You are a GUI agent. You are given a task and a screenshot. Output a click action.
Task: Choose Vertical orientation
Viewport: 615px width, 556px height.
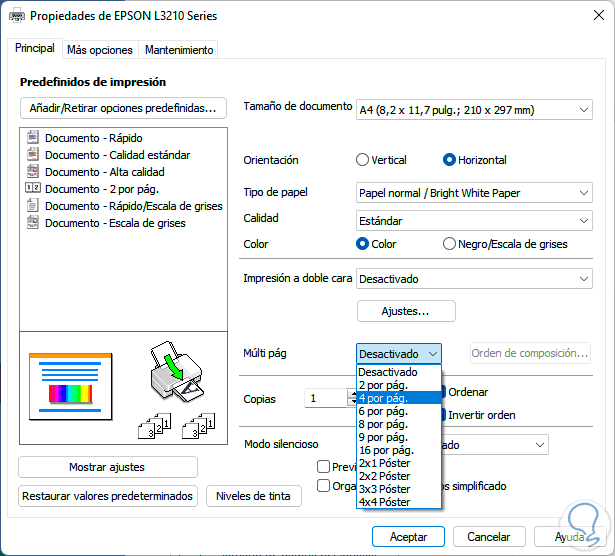point(362,160)
